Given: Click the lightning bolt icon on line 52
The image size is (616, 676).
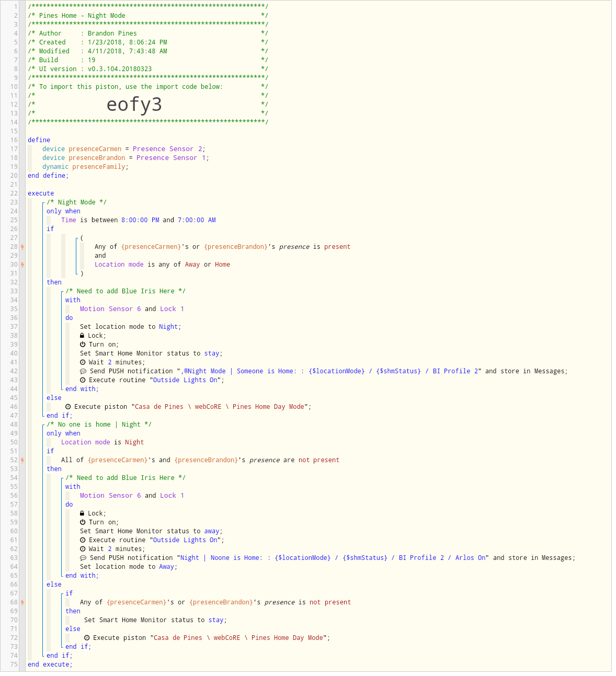Looking at the screenshot, I should click(x=22, y=460).
